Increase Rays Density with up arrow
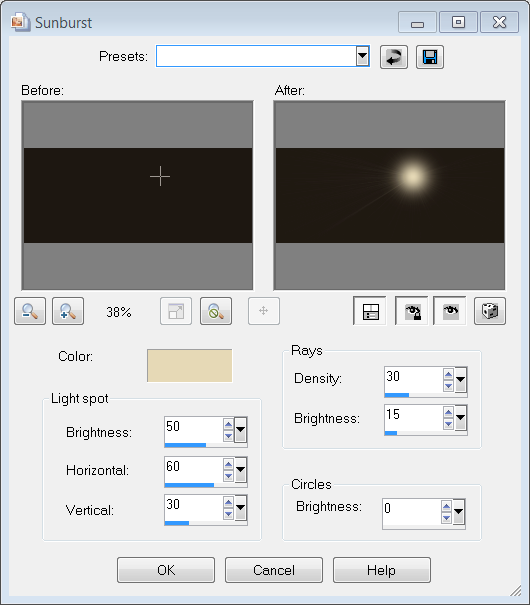 [x=448, y=374]
